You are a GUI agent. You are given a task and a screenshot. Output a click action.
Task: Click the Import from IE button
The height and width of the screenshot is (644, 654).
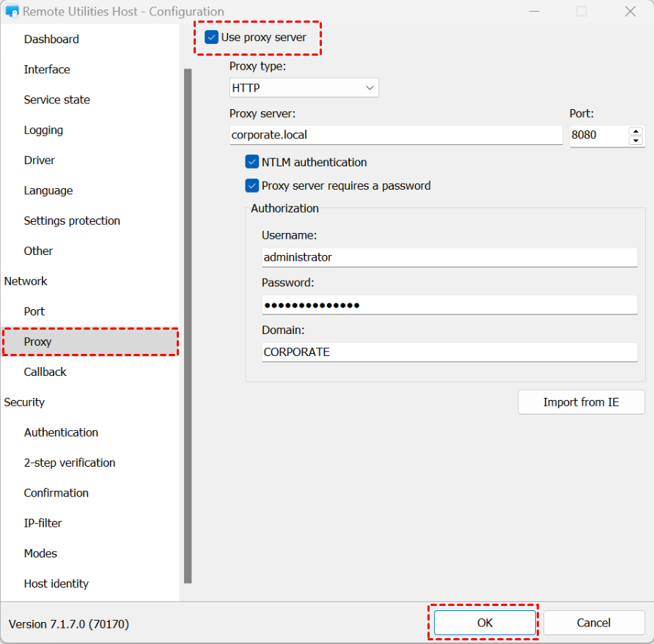pyautogui.click(x=581, y=402)
